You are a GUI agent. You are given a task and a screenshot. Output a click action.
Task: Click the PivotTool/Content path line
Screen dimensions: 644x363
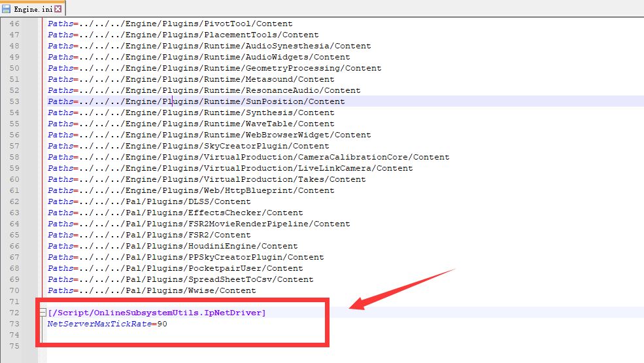point(170,24)
